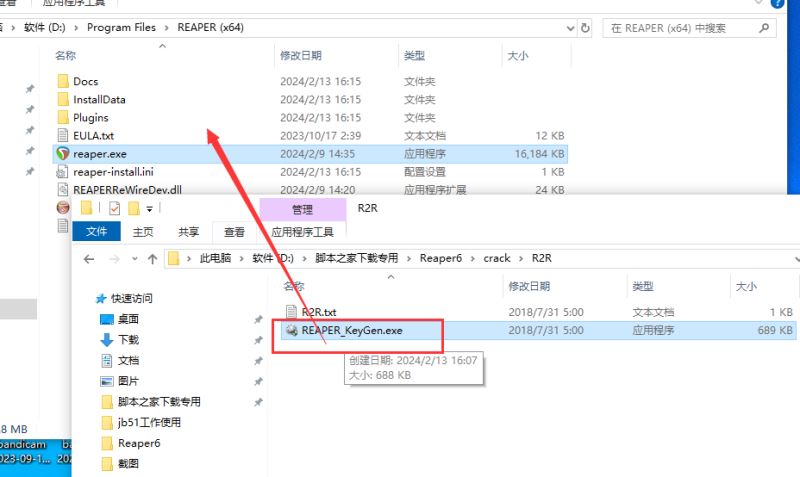Go forward in R2R window

point(114,259)
